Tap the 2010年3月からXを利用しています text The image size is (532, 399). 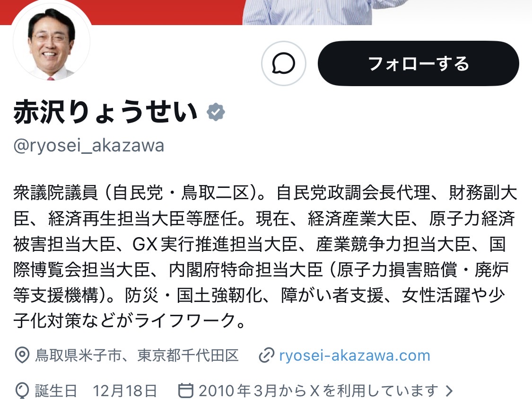tap(318, 391)
